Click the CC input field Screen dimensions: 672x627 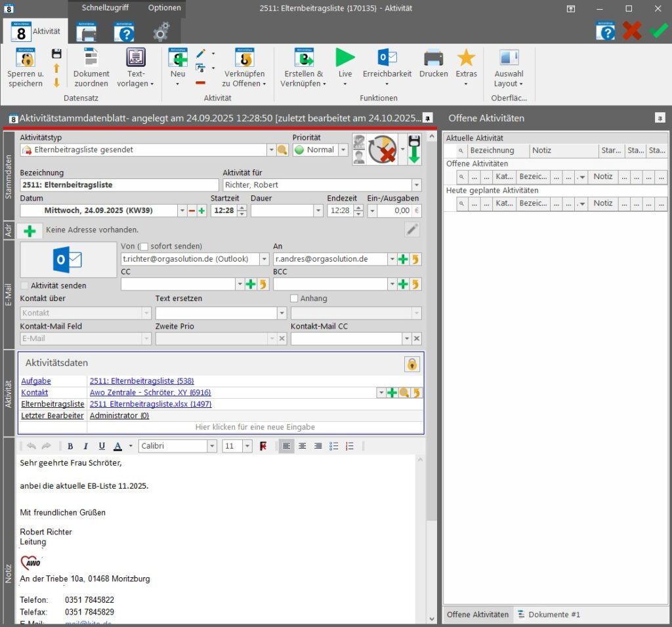point(178,285)
